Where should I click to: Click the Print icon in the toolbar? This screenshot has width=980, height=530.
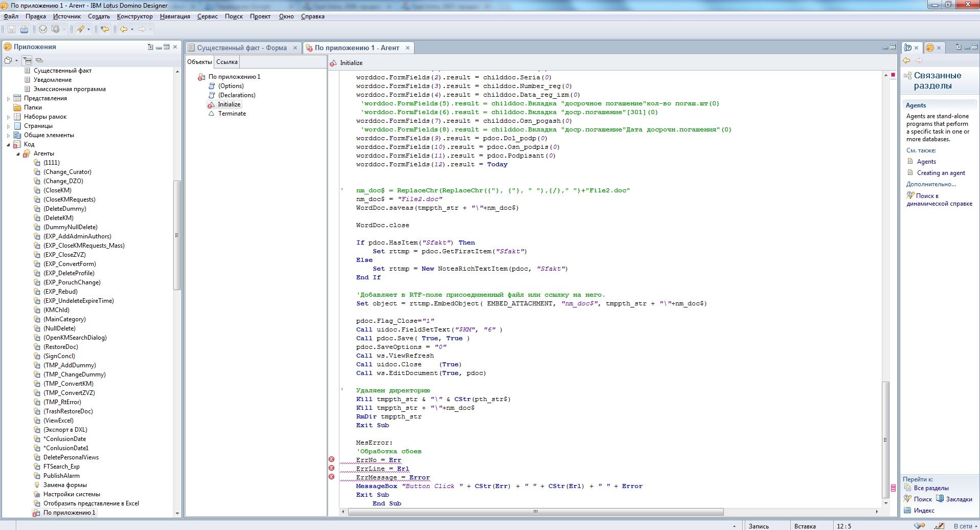(x=24, y=30)
